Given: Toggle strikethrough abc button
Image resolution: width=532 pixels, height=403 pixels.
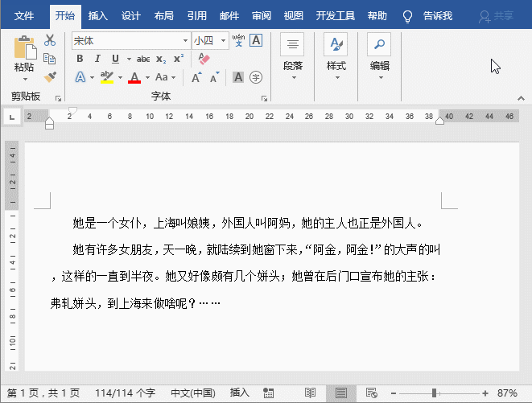Looking at the screenshot, I should click(x=143, y=59).
